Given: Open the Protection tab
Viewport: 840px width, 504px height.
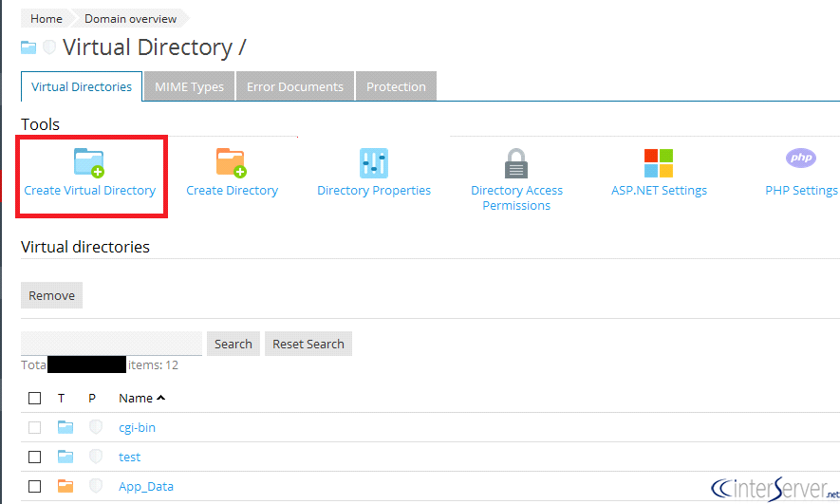Looking at the screenshot, I should [x=396, y=86].
